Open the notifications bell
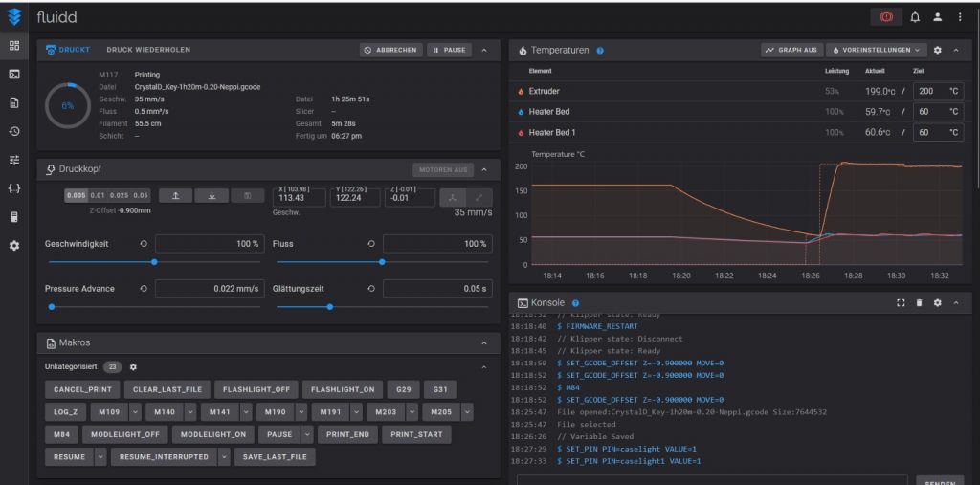Screen dimensions: 980x485 (x=915, y=17)
